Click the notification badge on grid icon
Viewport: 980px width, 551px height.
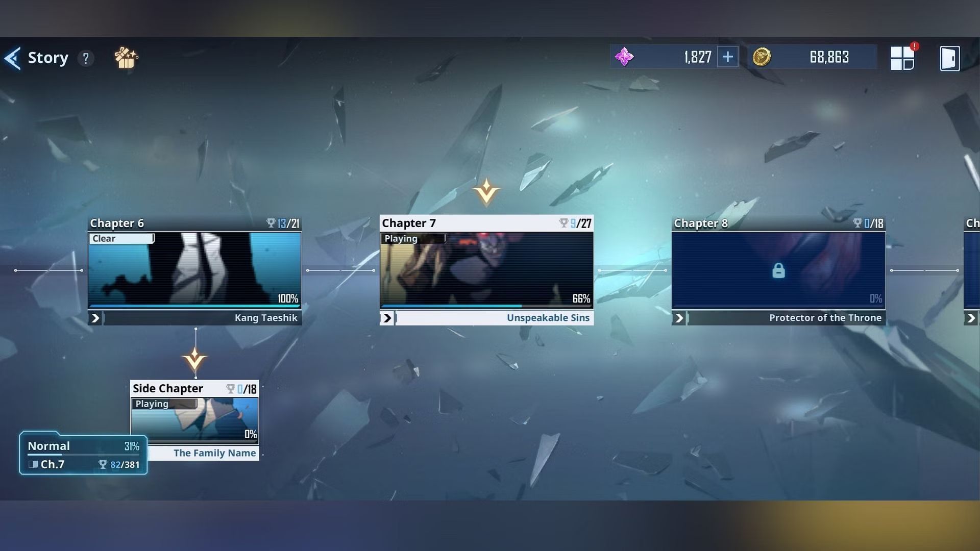click(914, 46)
